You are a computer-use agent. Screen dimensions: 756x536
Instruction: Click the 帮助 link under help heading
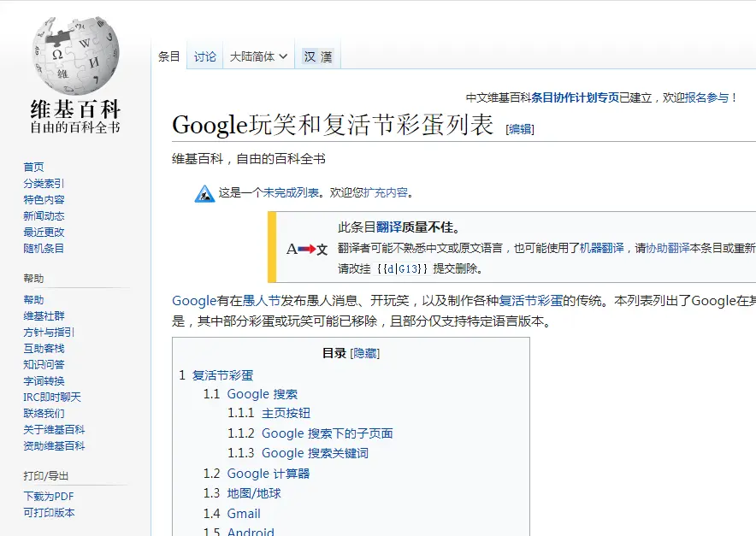tap(33, 300)
